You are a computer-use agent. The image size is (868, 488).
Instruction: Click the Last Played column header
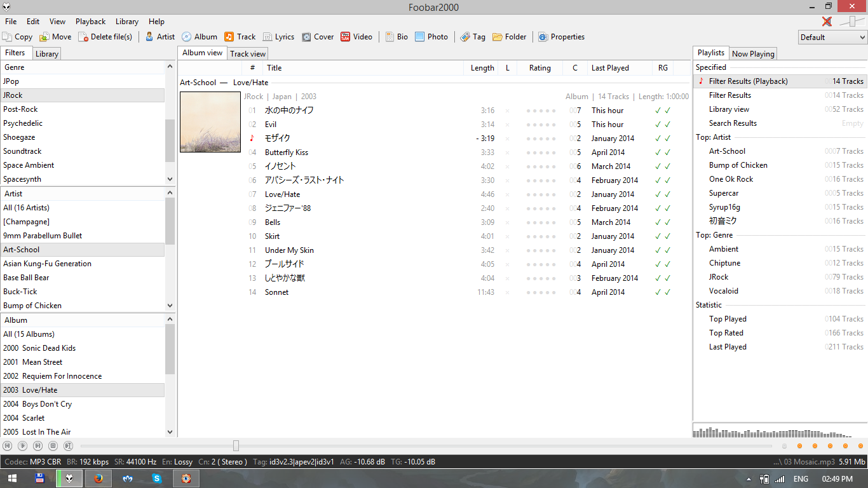tap(620, 68)
